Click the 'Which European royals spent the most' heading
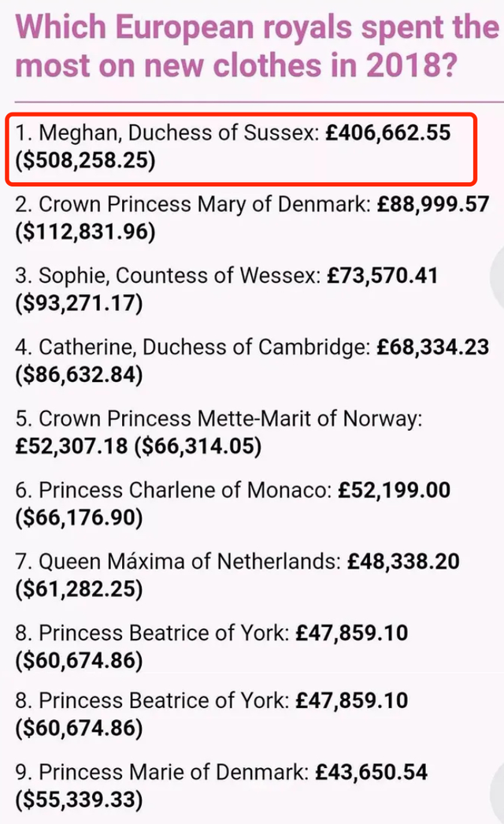Image resolution: width=504 pixels, height=824 pixels. pyautogui.click(x=257, y=46)
